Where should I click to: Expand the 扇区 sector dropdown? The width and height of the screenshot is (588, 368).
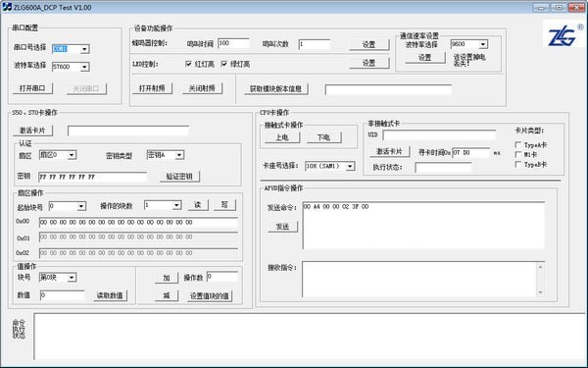pos(72,155)
